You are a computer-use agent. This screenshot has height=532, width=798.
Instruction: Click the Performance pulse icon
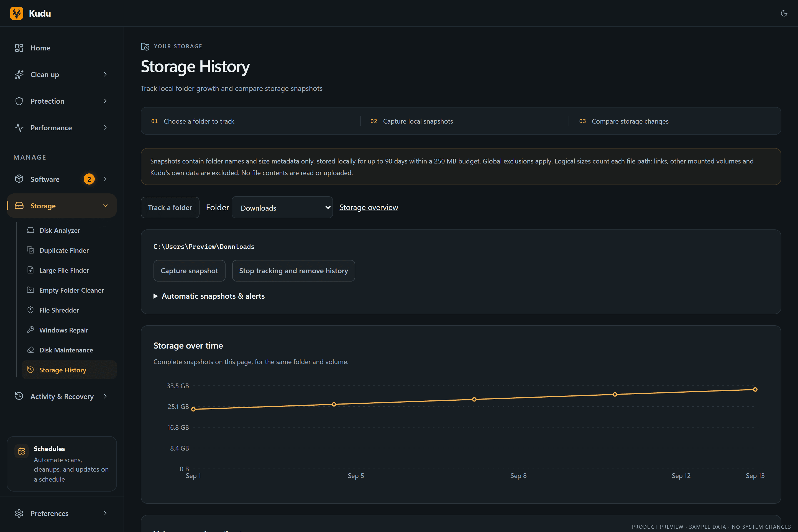point(19,127)
